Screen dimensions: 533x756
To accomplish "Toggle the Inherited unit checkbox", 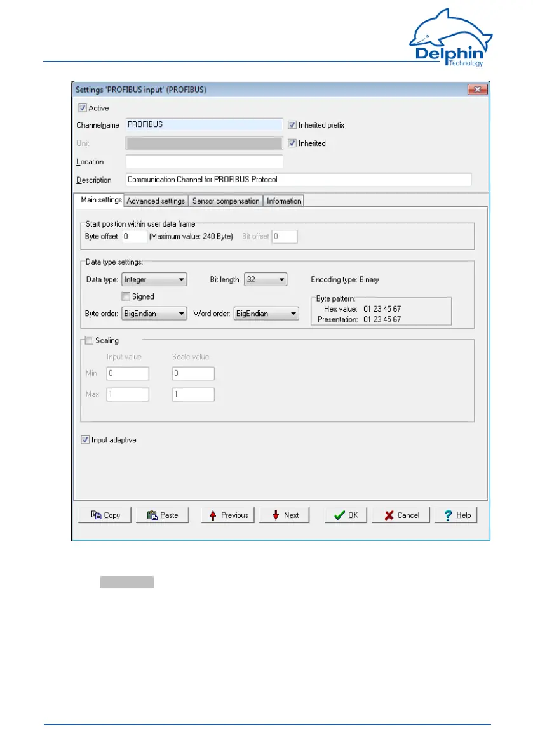I will [292, 143].
